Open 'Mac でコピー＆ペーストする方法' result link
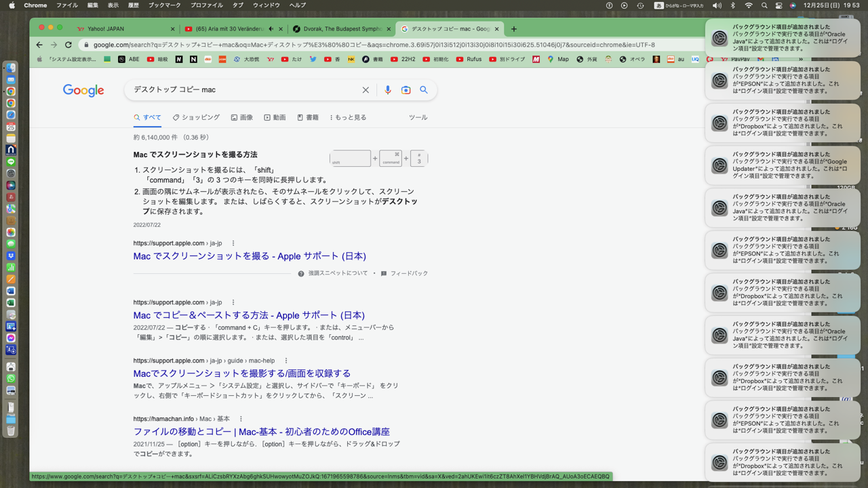This screenshot has height=488, width=868. click(x=249, y=315)
